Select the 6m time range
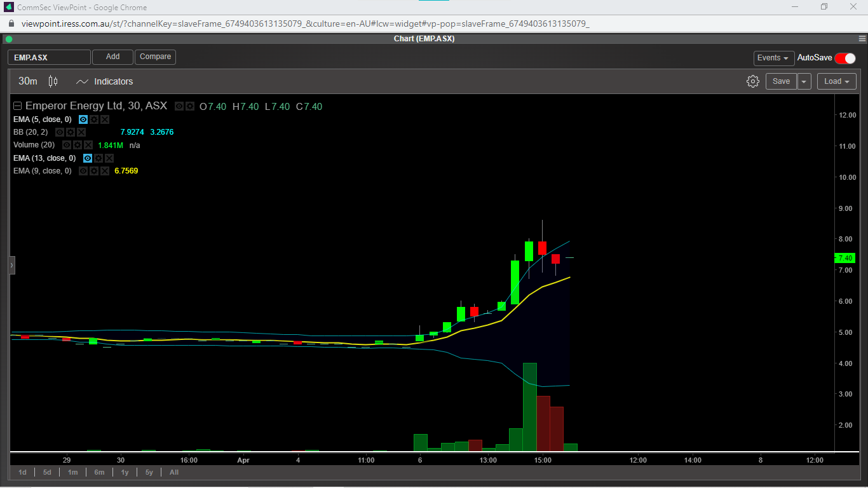The height and width of the screenshot is (488, 868). pos(99,472)
